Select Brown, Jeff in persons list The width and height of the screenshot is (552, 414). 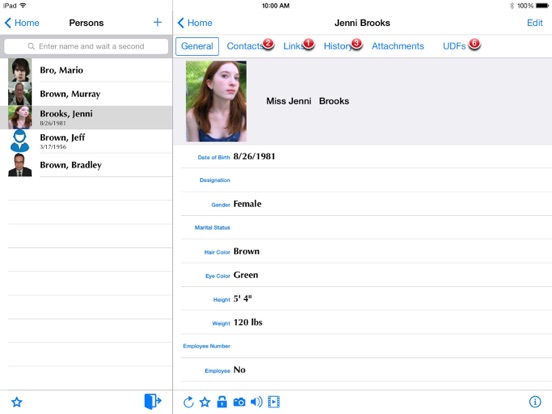point(86,141)
